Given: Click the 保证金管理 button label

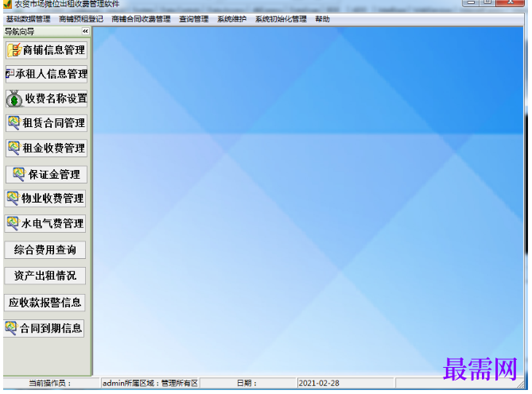Looking at the screenshot, I should (x=54, y=175).
